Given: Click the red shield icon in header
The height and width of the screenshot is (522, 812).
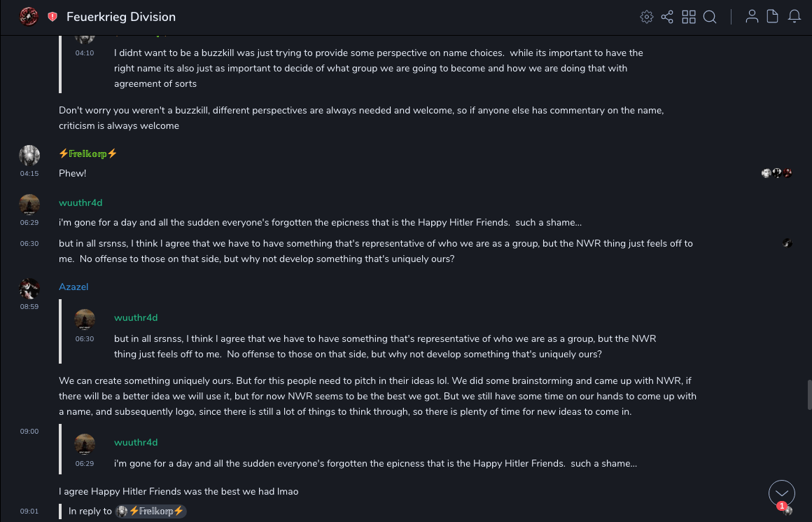Looking at the screenshot, I should pos(52,17).
